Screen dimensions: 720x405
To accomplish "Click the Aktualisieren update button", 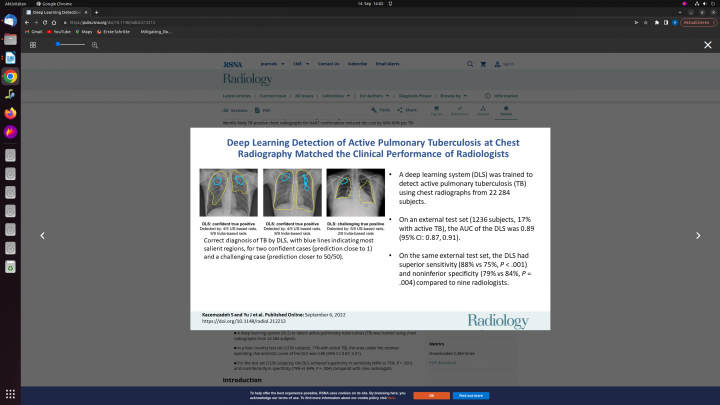I will point(698,22).
